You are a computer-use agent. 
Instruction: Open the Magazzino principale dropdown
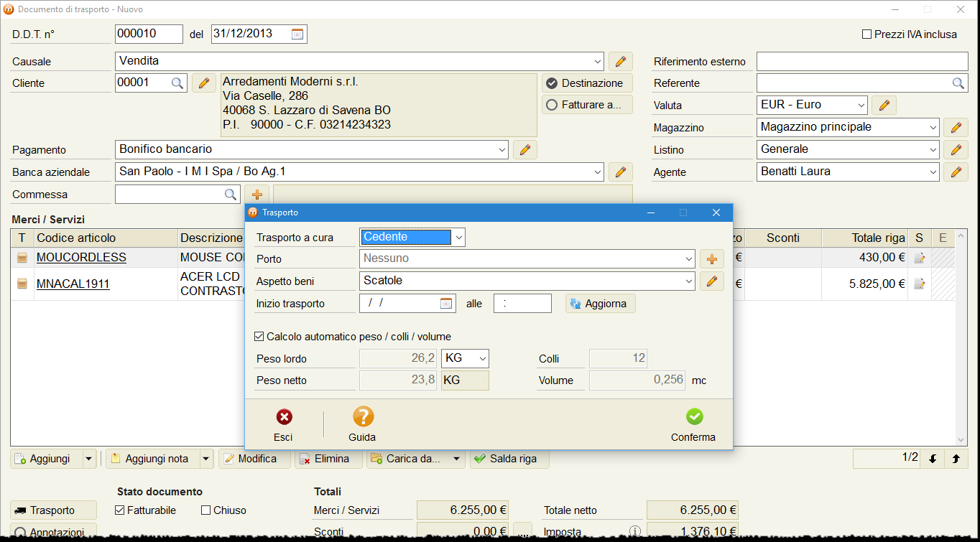click(x=933, y=128)
